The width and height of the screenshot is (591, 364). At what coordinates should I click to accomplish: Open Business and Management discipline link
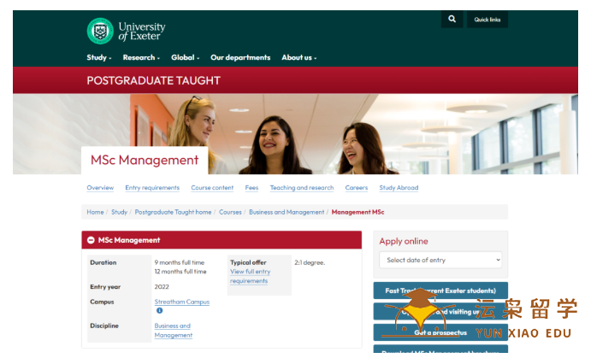click(x=174, y=330)
